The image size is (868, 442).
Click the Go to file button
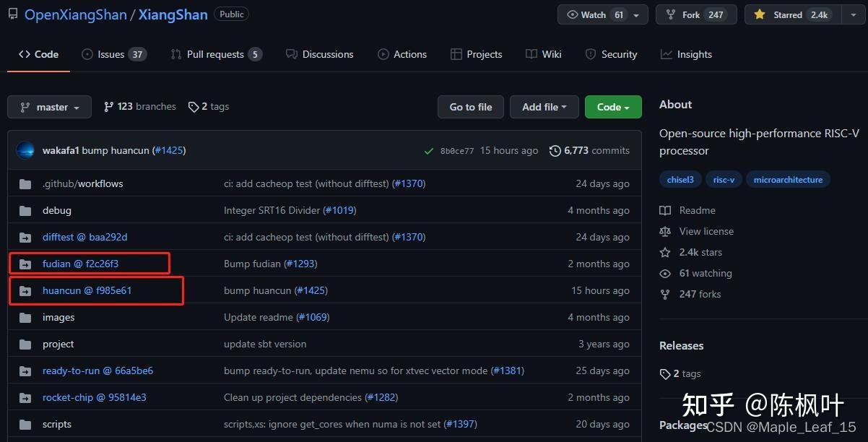coord(471,107)
